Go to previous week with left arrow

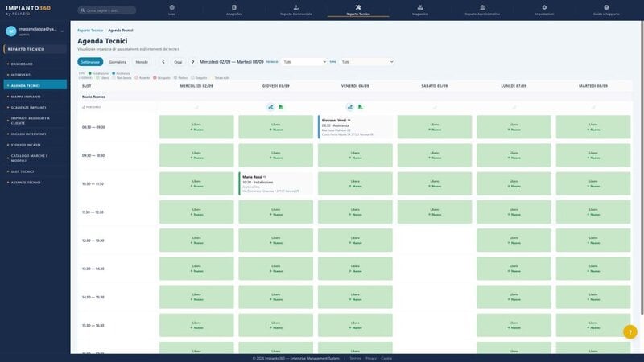click(163, 62)
